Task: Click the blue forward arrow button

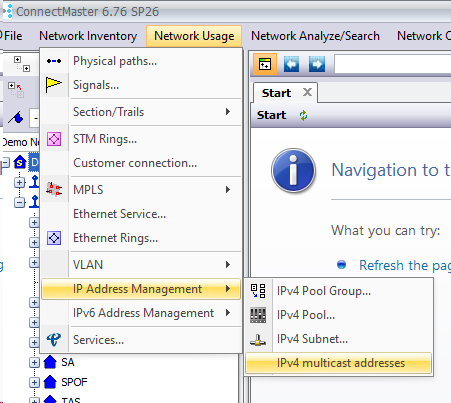Action: (x=317, y=64)
